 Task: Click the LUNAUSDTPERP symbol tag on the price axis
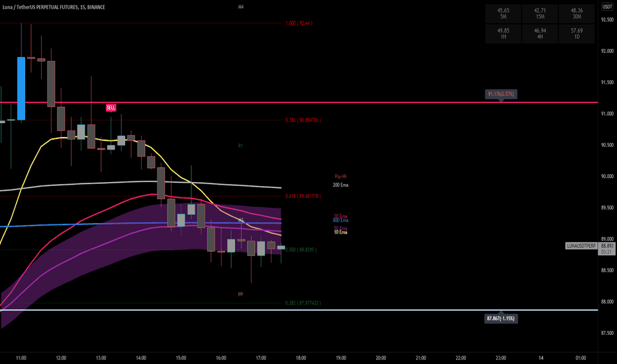click(581, 246)
